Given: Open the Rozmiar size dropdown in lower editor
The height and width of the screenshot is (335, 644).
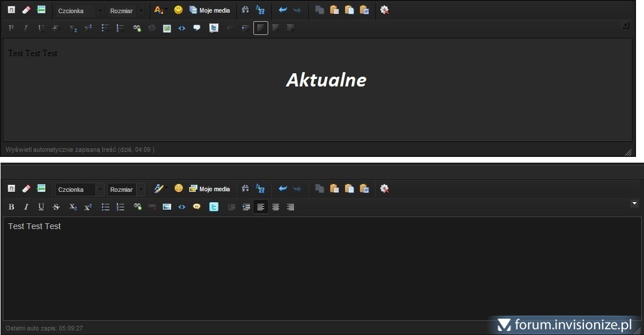Looking at the screenshot, I should [x=126, y=189].
